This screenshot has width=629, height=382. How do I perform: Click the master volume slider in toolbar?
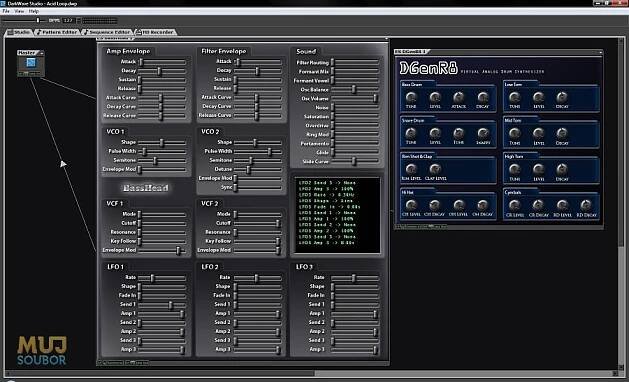[x=24, y=20]
